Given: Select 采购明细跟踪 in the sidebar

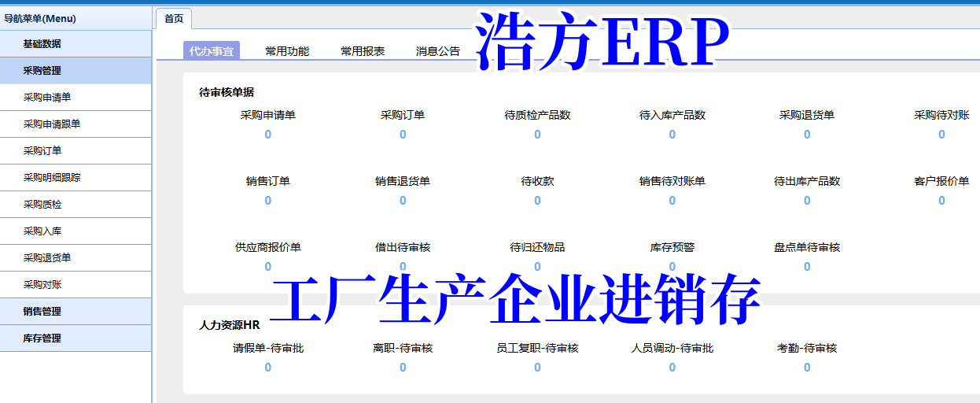Looking at the screenshot, I should [x=52, y=178].
